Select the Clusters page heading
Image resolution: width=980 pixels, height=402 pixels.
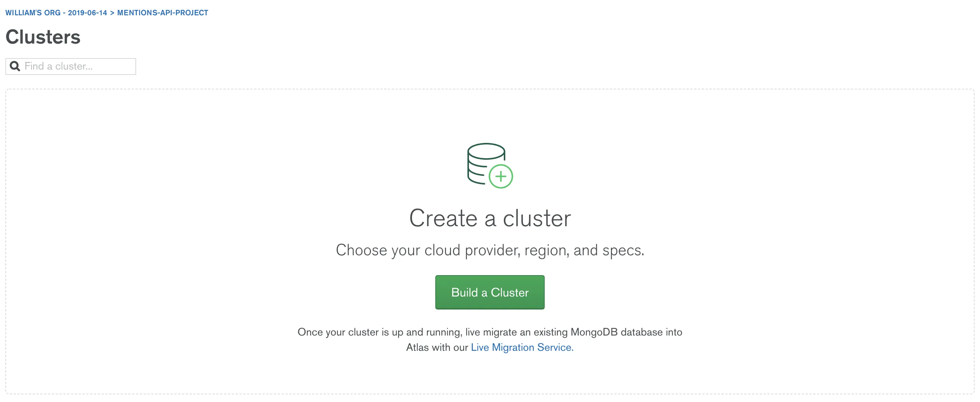pyautogui.click(x=42, y=37)
